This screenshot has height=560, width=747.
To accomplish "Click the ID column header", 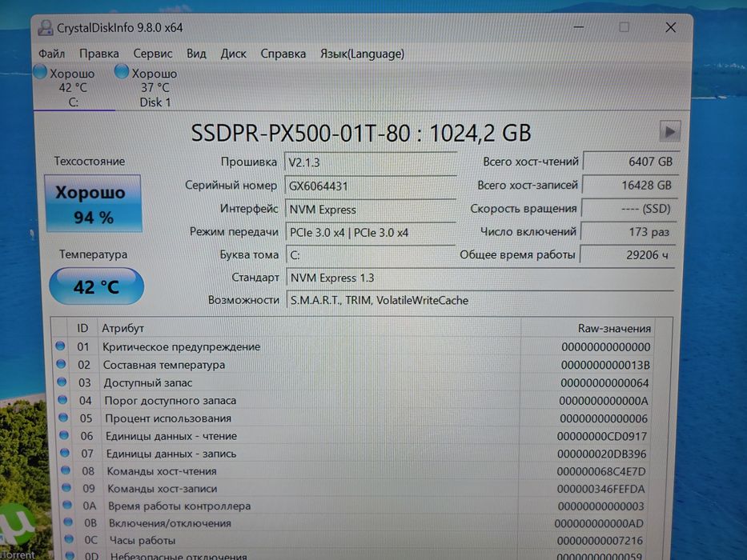I will pos(83,328).
